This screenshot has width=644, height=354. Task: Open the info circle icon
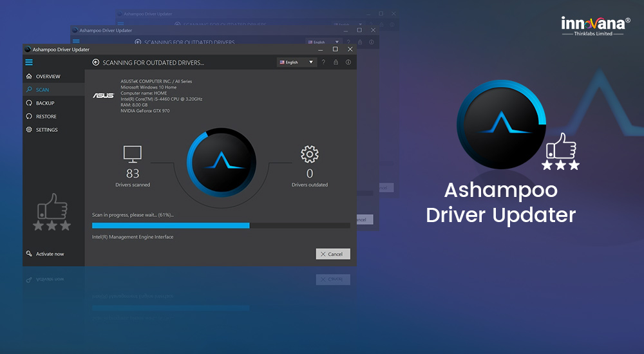(x=348, y=62)
